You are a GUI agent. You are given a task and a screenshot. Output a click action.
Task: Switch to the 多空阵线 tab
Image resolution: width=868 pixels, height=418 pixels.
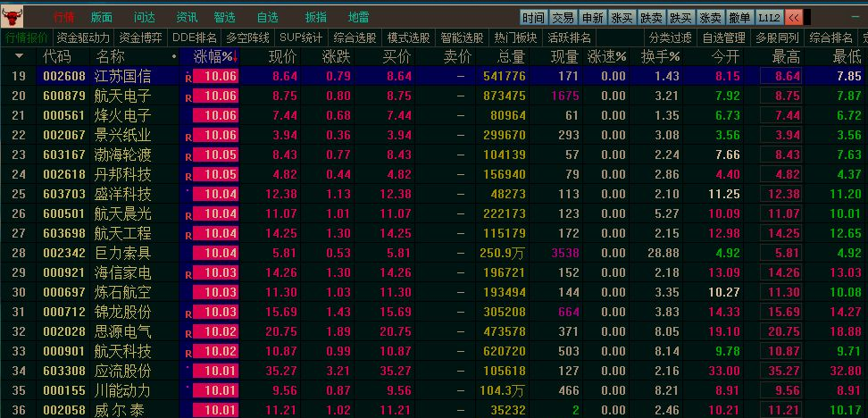pyautogui.click(x=247, y=38)
